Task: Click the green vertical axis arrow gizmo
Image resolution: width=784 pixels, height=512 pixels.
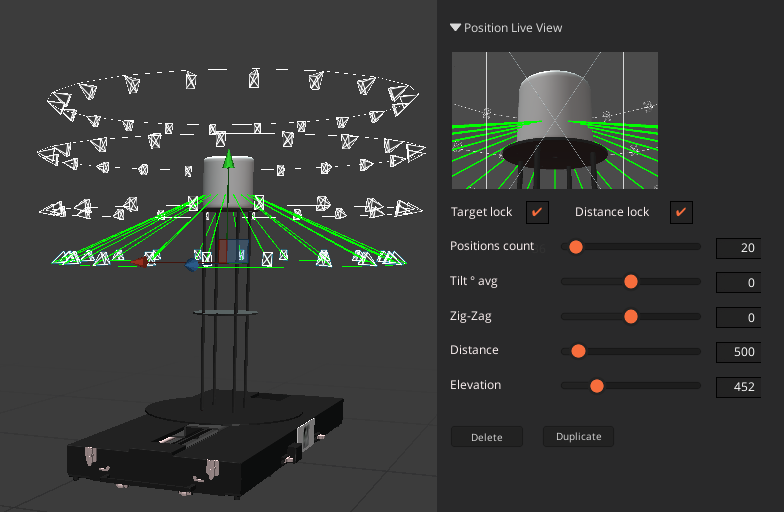Action: [229, 162]
